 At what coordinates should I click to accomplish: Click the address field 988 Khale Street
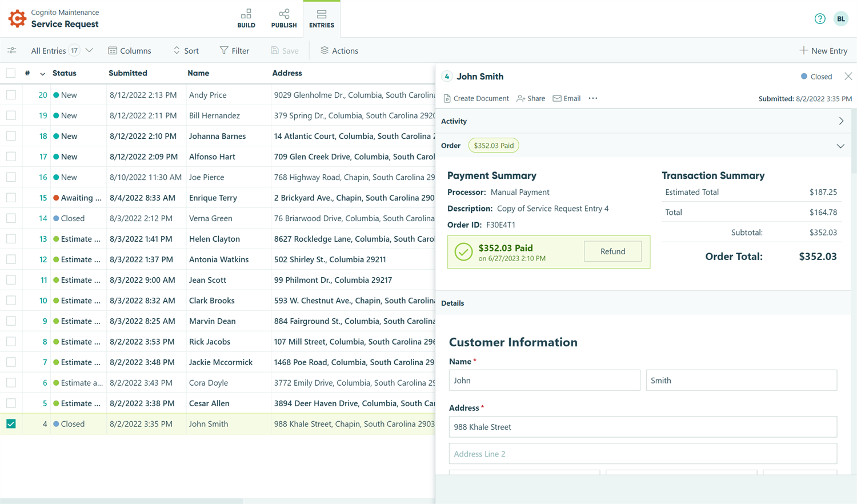(643, 427)
